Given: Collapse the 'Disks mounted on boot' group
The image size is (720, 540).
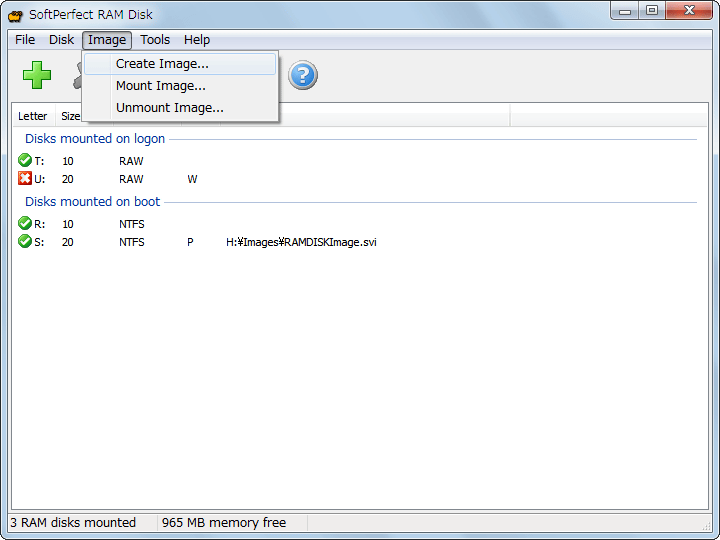Looking at the screenshot, I should (92, 202).
